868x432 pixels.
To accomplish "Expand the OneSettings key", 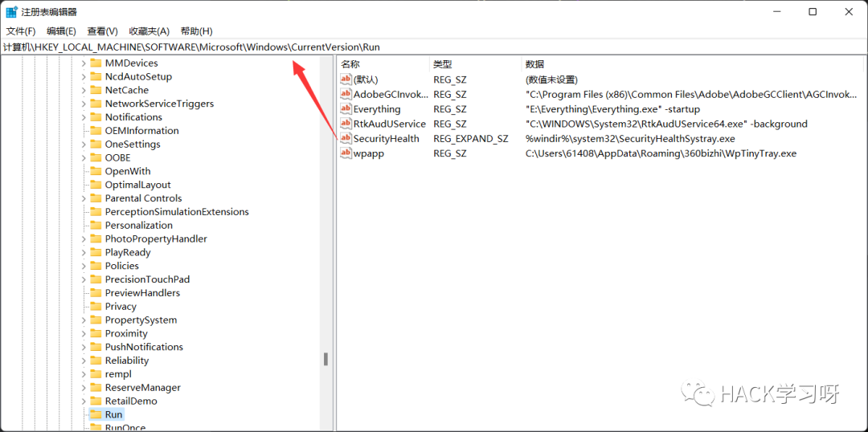I will (84, 145).
